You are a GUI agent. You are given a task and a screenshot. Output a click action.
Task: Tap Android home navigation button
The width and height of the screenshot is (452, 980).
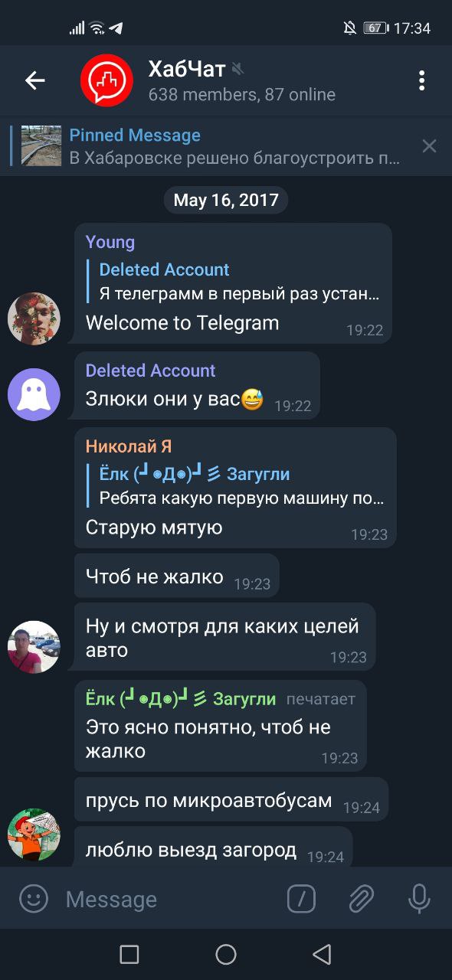click(226, 954)
